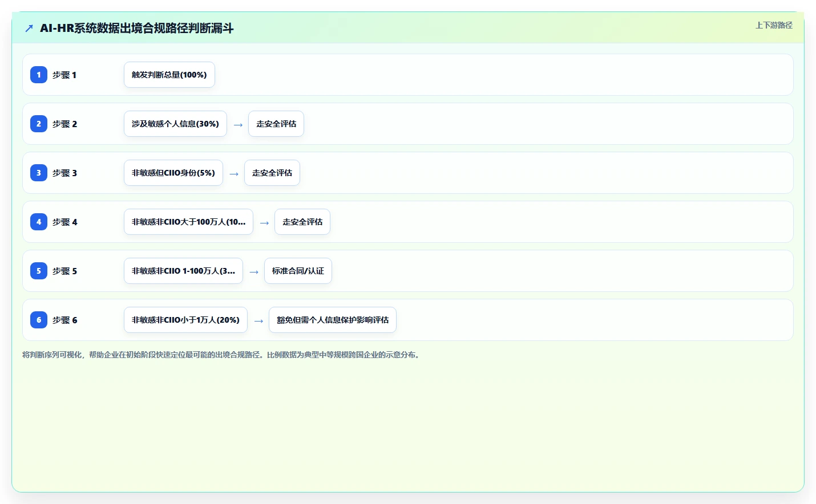816x504 pixels.
Task: Click the 标准合同/认证 outcome box
Action: tap(298, 271)
